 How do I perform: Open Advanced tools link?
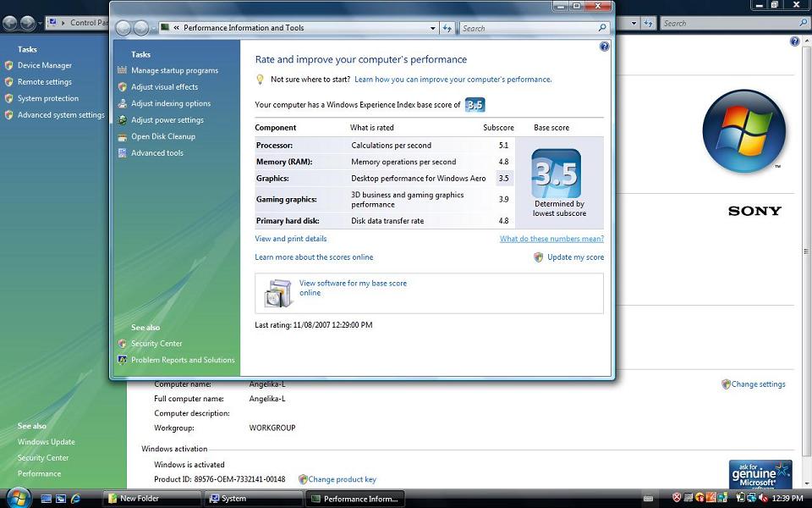pyautogui.click(x=157, y=153)
